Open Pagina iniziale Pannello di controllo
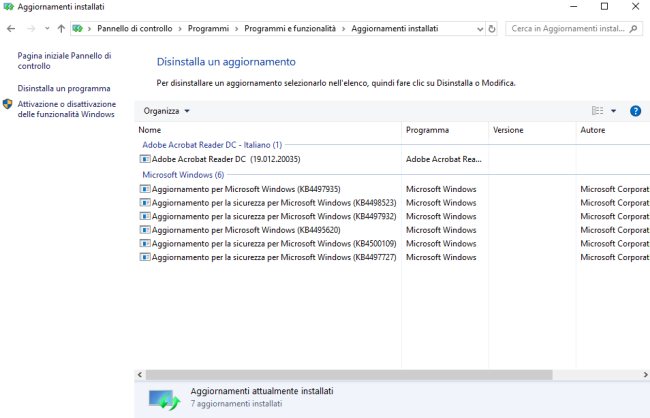650x418 pixels. [x=64, y=61]
